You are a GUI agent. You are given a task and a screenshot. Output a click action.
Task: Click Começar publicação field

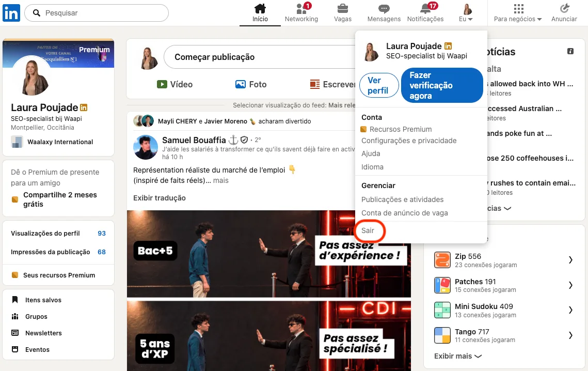pos(259,57)
